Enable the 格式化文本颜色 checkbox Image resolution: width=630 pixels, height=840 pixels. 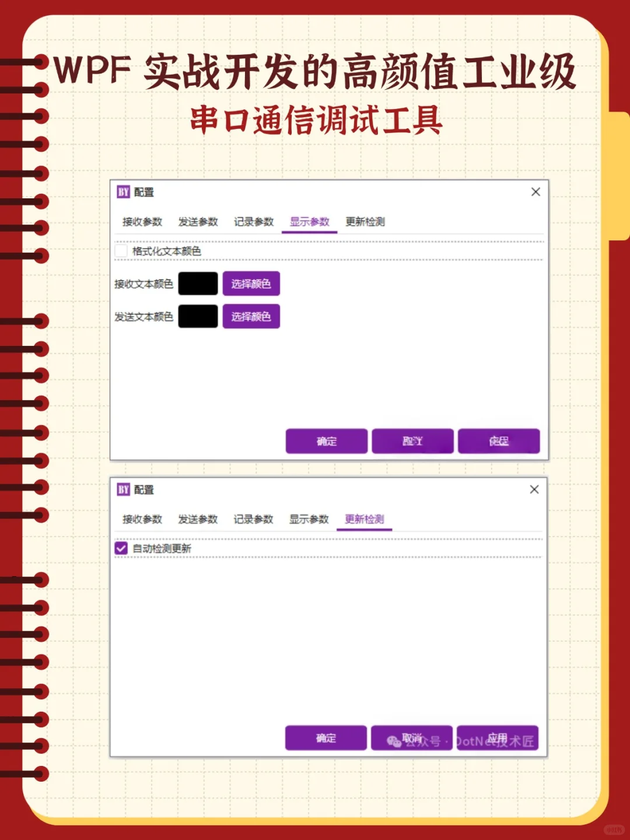point(121,249)
